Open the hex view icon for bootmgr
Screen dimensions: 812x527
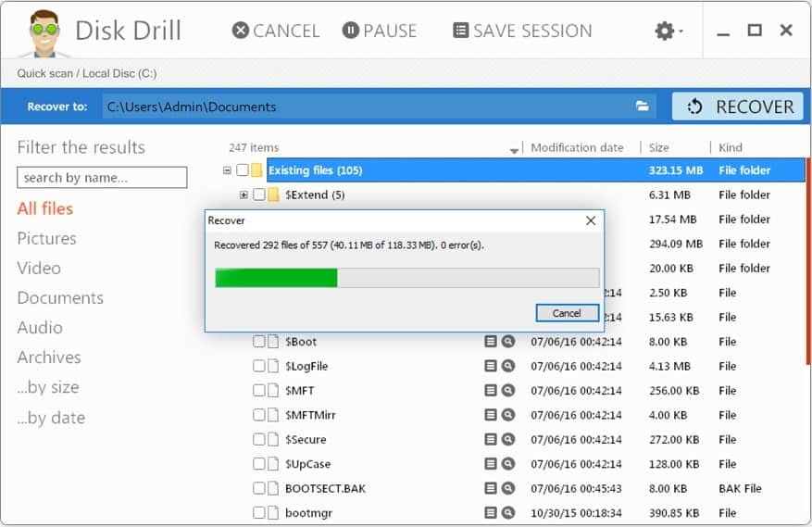point(491,513)
